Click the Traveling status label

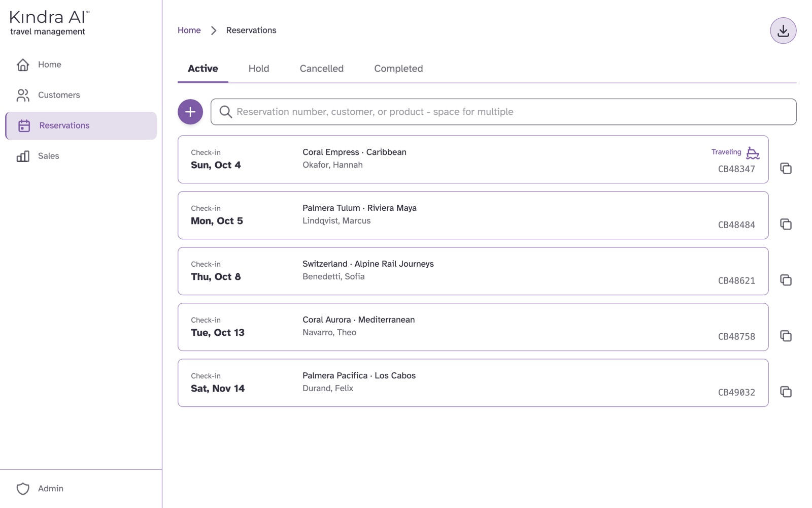pyautogui.click(x=726, y=152)
